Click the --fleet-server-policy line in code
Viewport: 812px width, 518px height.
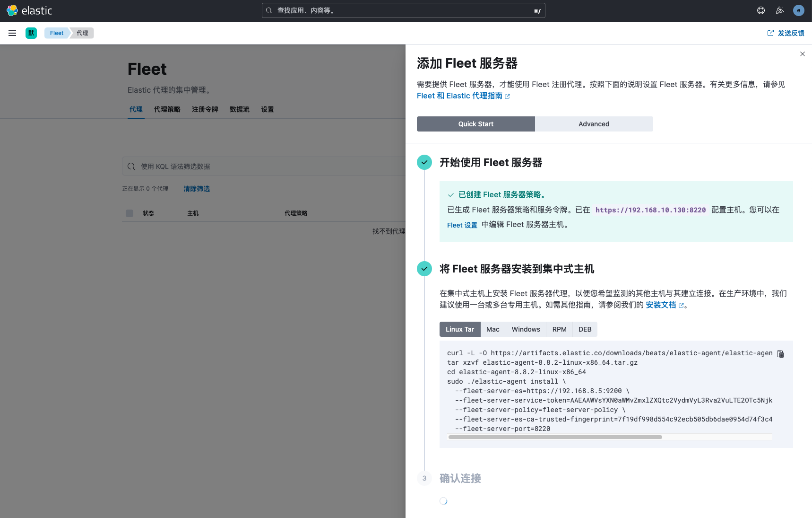coord(540,410)
